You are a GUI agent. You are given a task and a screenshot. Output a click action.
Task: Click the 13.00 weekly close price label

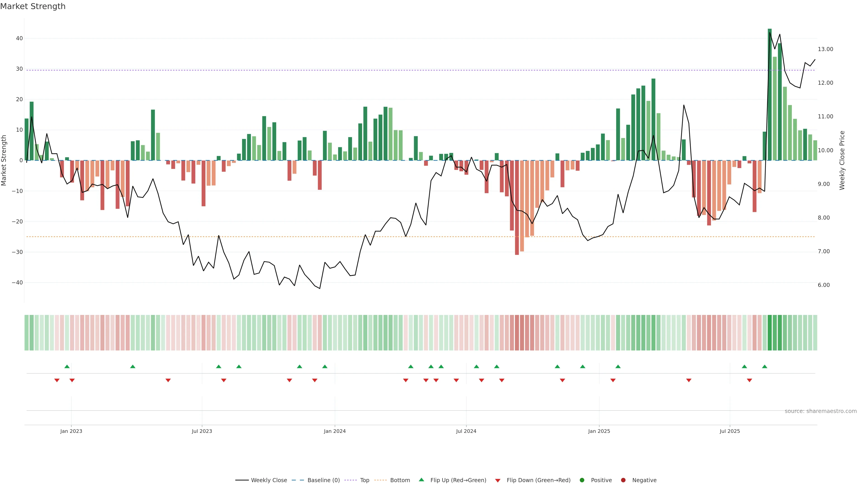(x=825, y=49)
